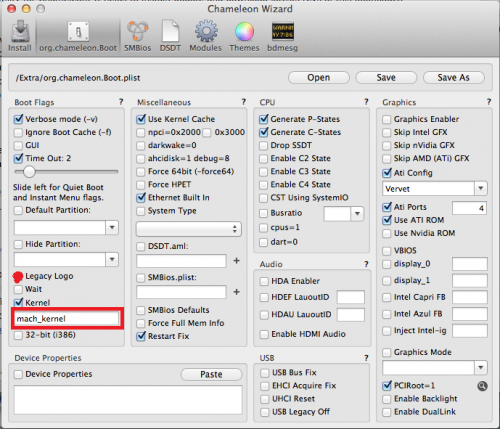Viewport: 500px width, 429px height.
Task: Open the bdmesg log icon
Action: (x=282, y=36)
